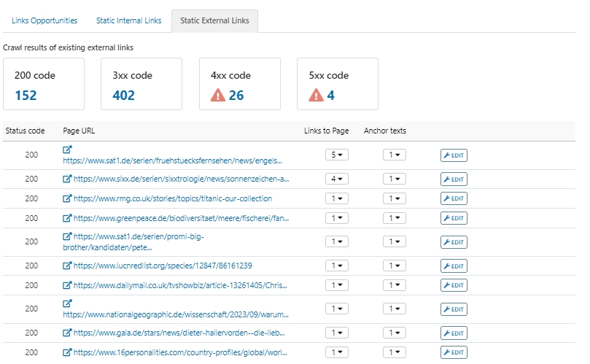Open the 16personalities.com country-profiles link
This screenshot has height=364, width=590.
tap(180, 352)
